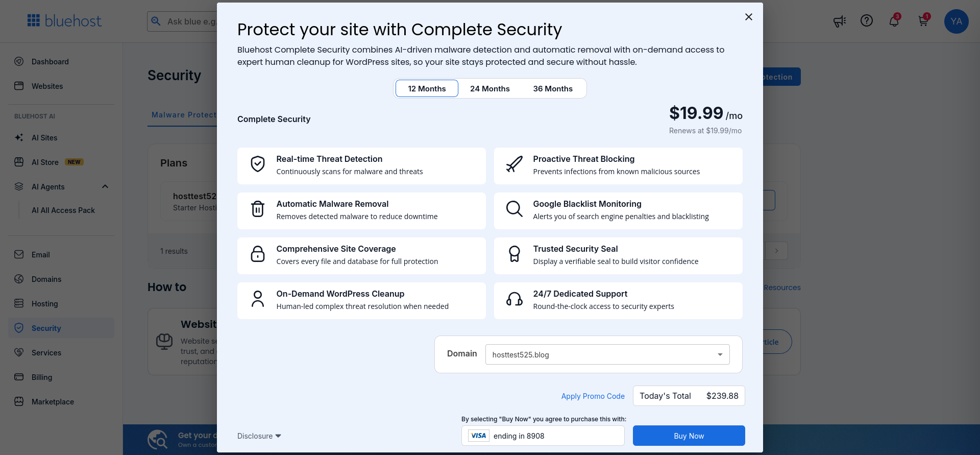The height and width of the screenshot is (455, 980).
Task: Click the Services icon in sidebar
Action: (x=19, y=352)
